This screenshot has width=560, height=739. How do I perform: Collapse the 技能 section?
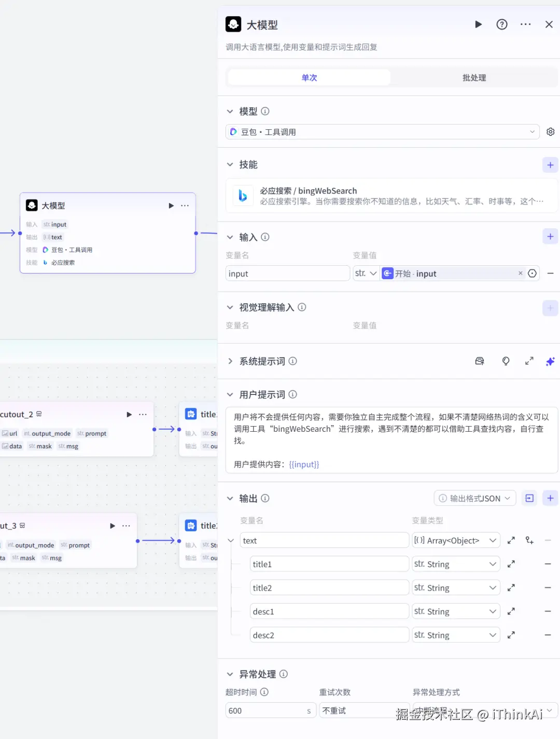(230, 164)
